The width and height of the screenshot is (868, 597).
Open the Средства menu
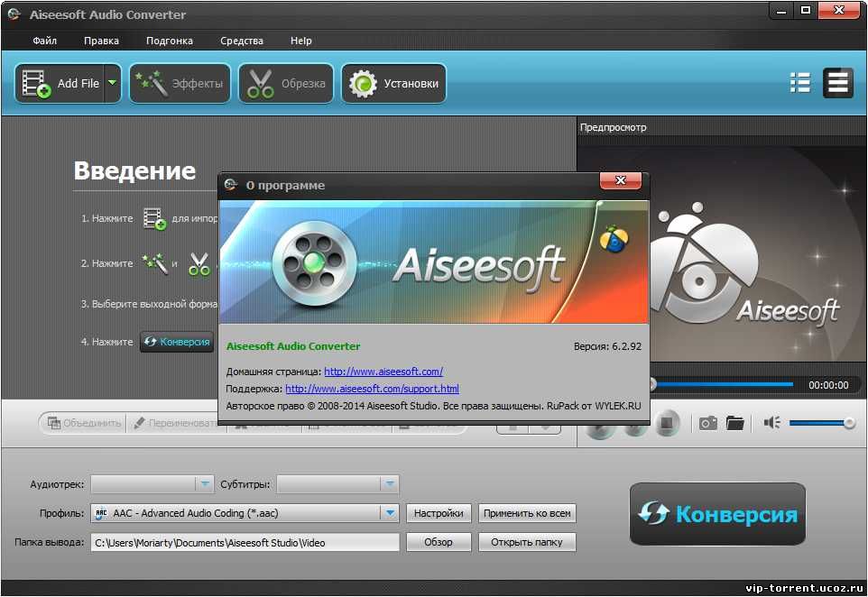241,41
